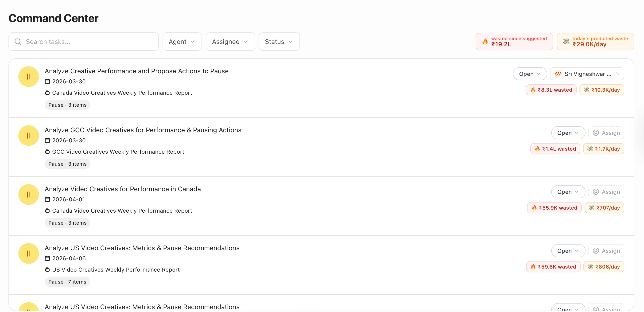The width and height of the screenshot is (644, 312).
Task: Click date 2026-03-30 under GCC task
Action: (x=69, y=140)
